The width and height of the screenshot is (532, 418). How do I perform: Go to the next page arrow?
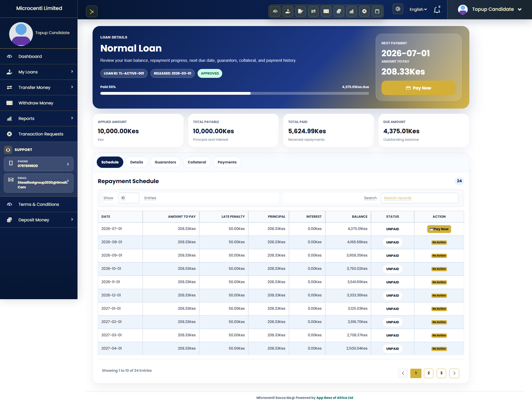454,373
